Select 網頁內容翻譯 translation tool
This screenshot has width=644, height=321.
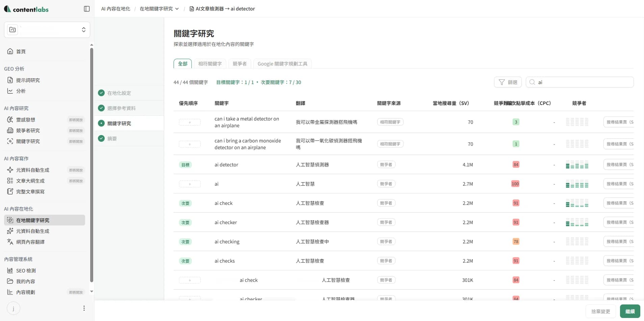point(30,242)
